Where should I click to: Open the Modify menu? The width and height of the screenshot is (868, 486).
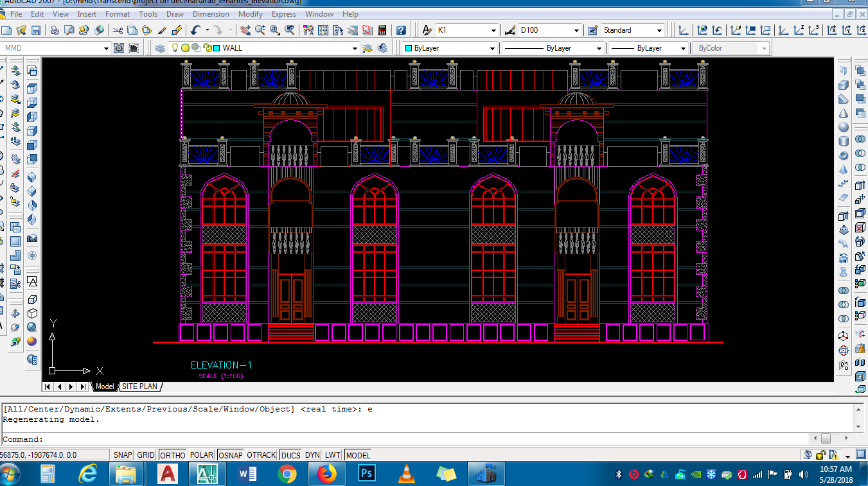pos(250,13)
